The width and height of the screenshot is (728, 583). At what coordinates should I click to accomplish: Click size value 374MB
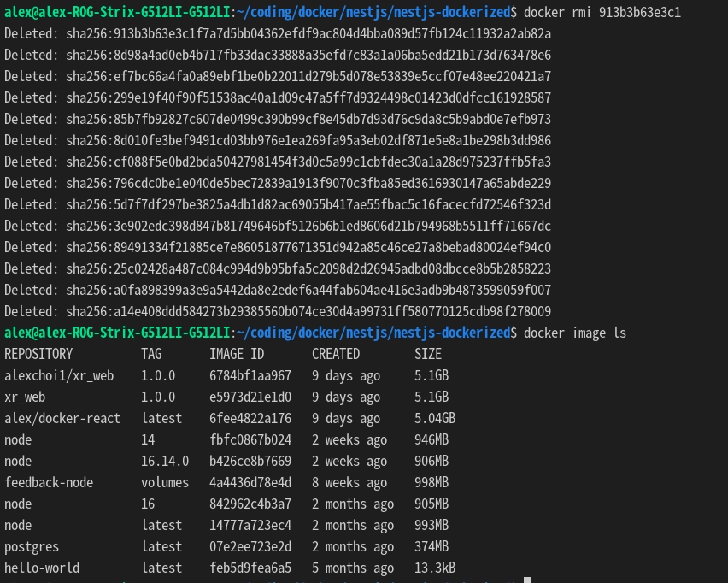(x=432, y=547)
